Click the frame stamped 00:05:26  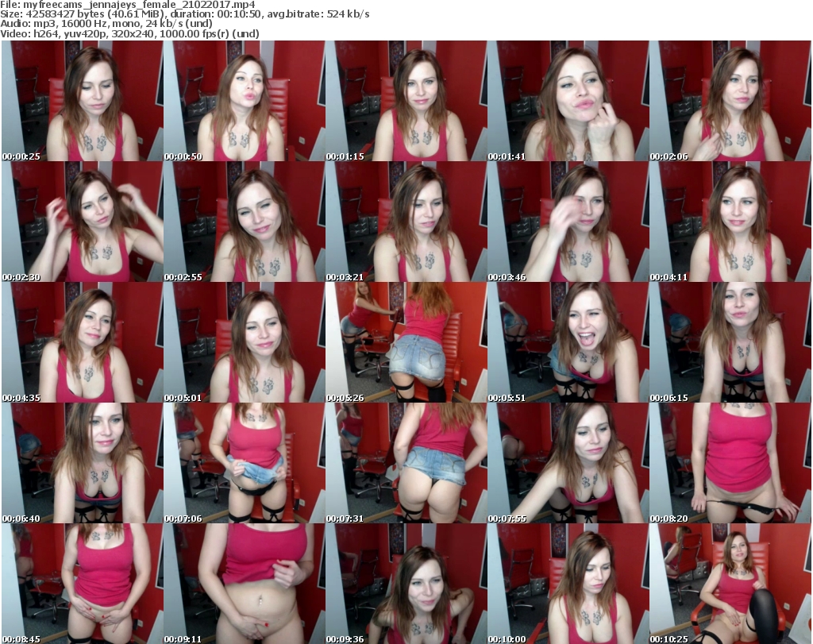[x=406, y=342]
